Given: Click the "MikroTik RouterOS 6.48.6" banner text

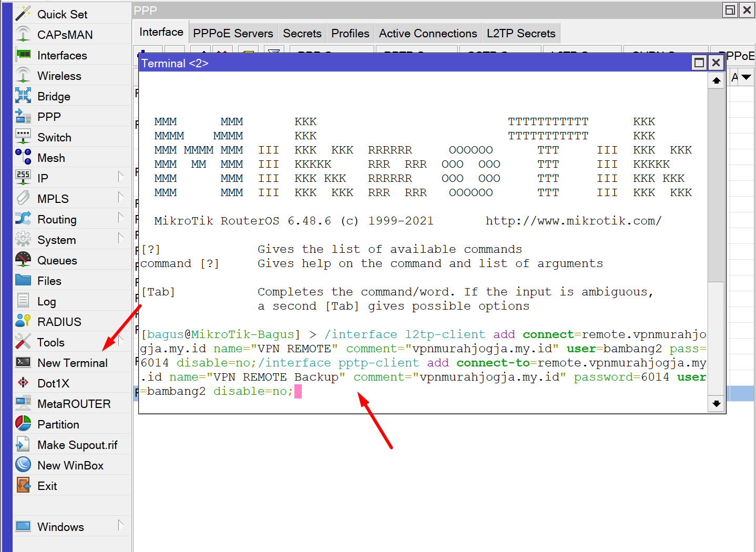Looking at the screenshot, I should pos(243,221).
